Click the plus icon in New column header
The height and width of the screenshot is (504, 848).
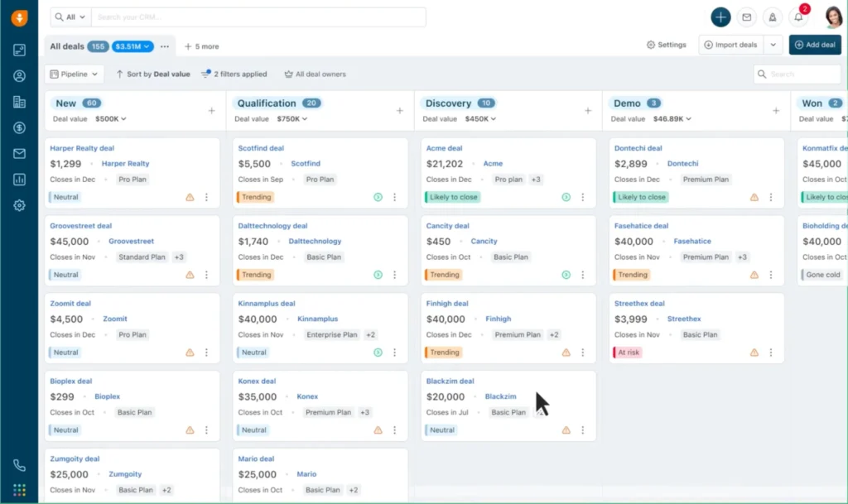(x=211, y=110)
